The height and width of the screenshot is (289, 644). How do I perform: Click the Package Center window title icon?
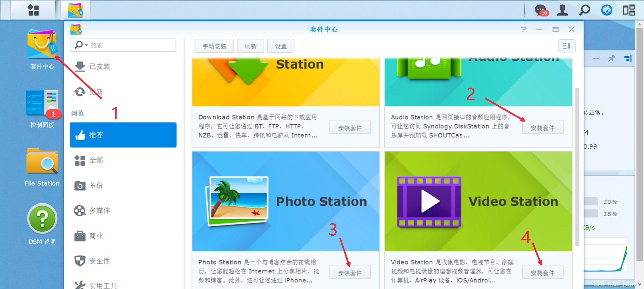(76, 30)
